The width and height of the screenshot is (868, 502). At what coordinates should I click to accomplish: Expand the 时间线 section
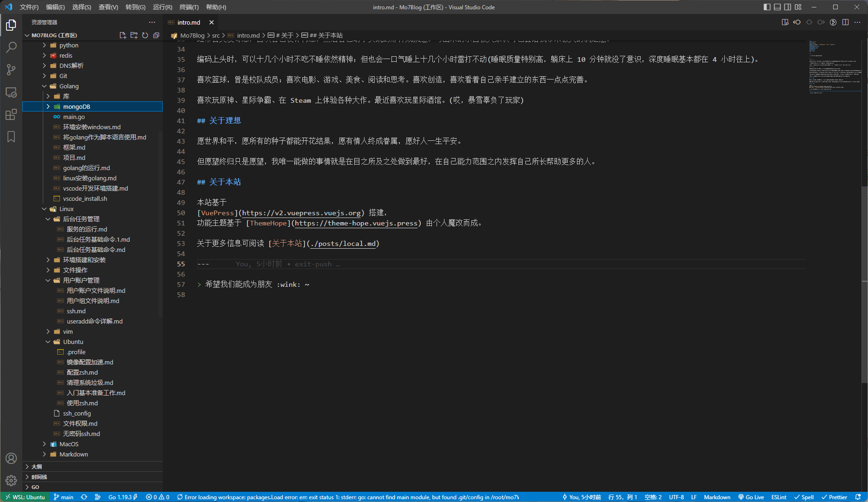(x=39, y=476)
